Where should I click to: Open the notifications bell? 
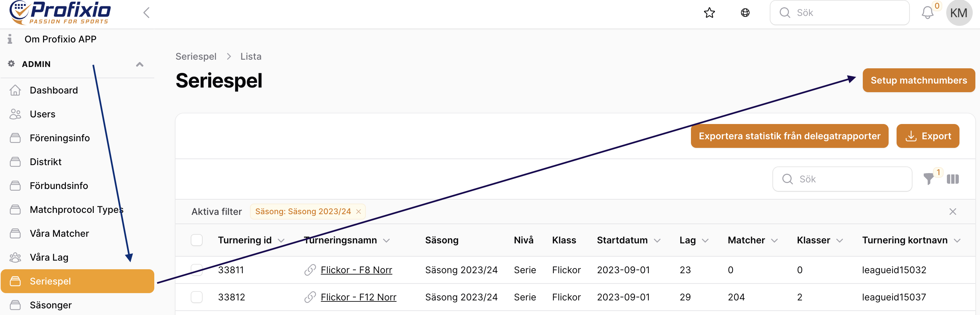(x=927, y=13)
